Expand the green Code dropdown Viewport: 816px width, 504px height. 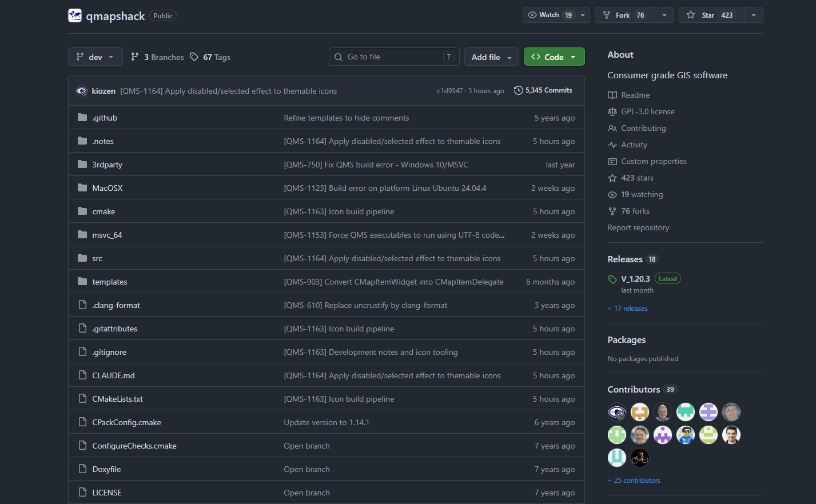tap(554, 57)
